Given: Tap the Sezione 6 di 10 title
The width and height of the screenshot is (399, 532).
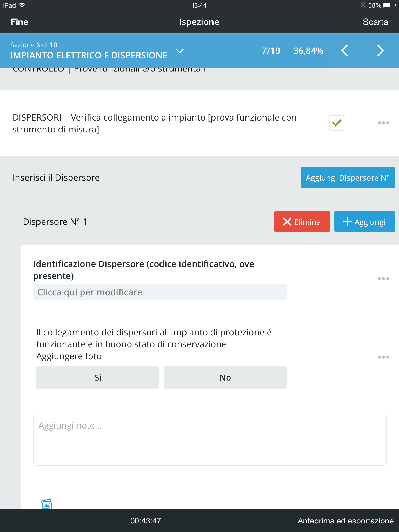Looking at the screenshot, I should 34,45.
